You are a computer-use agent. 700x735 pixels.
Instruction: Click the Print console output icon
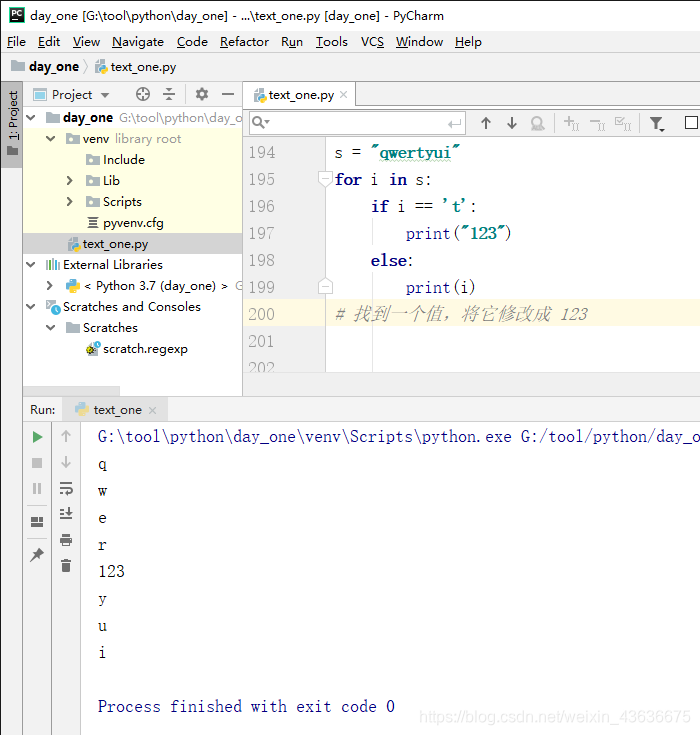[x=66, y=540]
